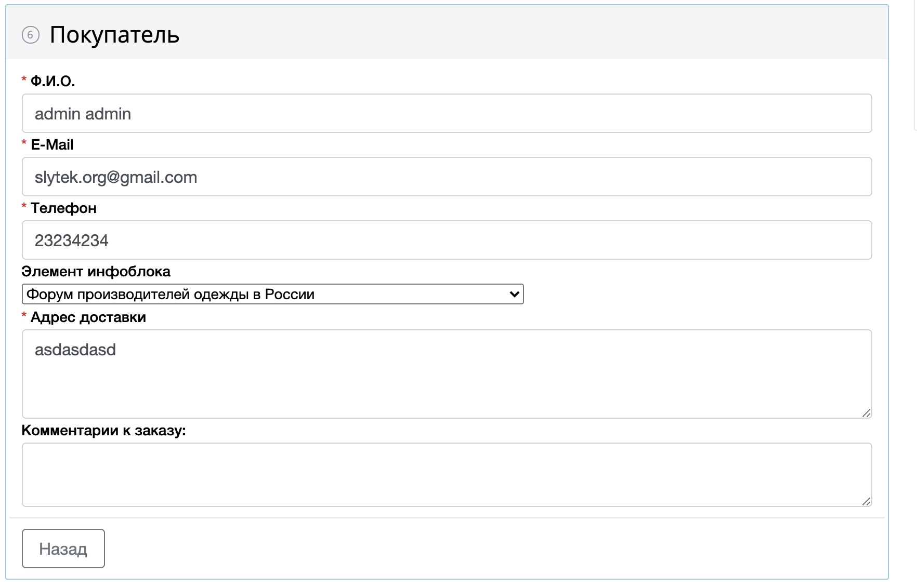Click the Телефон label

(63, 208)
